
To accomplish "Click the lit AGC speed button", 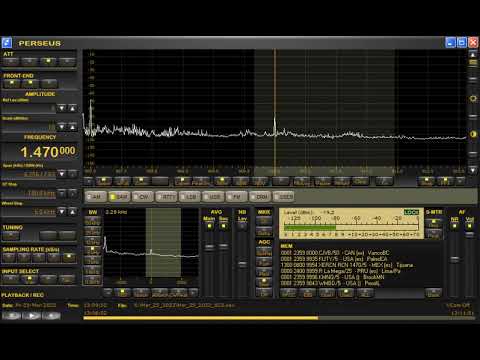I will 264,283.
